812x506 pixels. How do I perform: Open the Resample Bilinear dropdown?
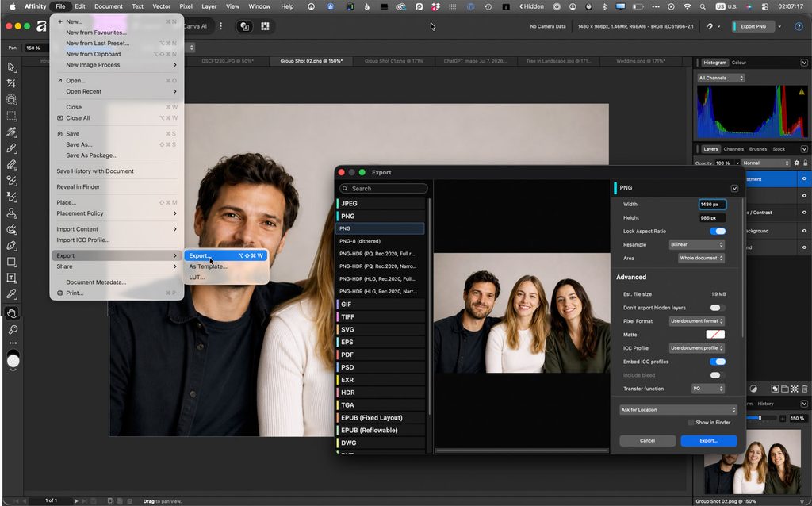(x=696, y=244)
